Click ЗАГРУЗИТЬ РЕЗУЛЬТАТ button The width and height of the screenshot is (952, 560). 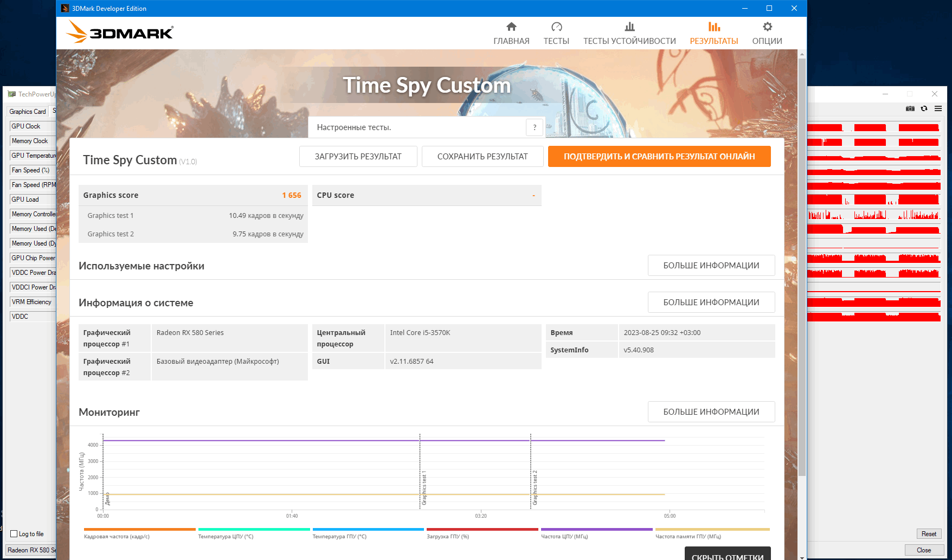358,156
